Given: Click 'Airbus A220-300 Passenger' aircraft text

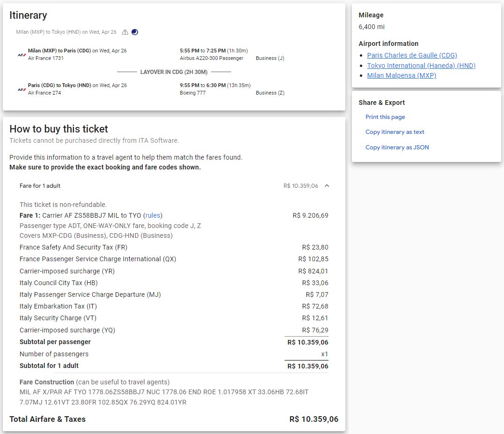Looking at the screenshot, I should [212, 58].
